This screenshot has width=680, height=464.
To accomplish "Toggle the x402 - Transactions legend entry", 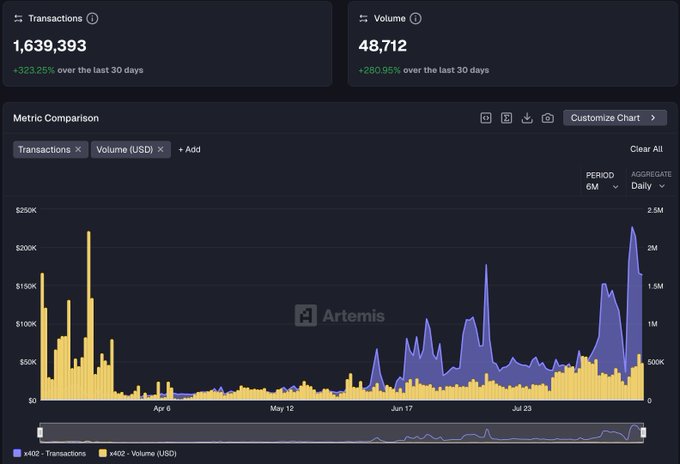I will 49,453.
